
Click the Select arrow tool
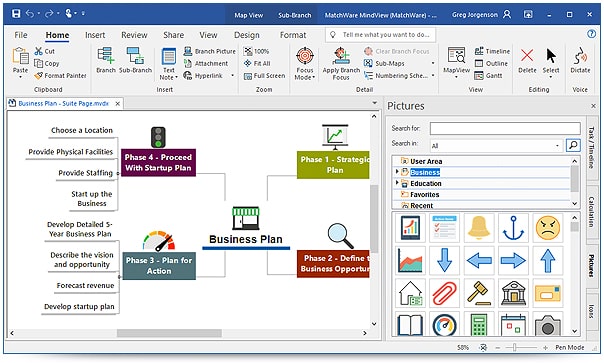[551, 62]
